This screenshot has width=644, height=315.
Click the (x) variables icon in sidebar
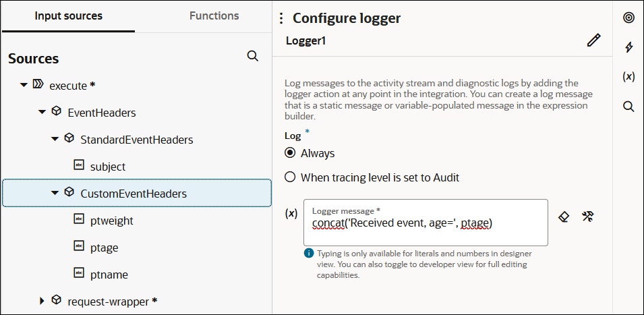click(x=628, y=77)
